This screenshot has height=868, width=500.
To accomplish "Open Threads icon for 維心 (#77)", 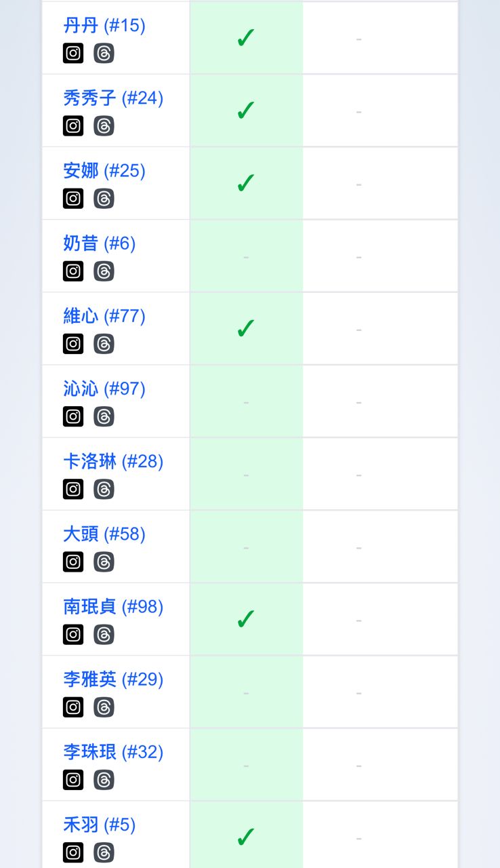I will pos(104,344).
